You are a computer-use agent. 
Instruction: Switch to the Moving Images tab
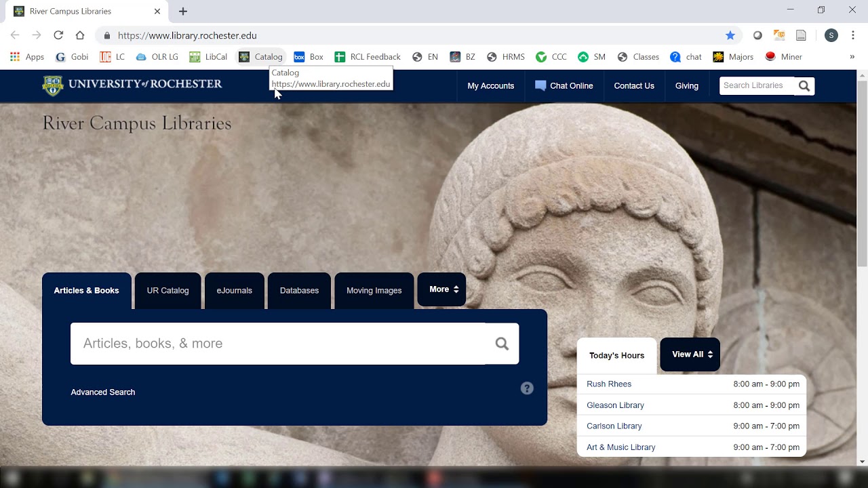pos(374,290)
